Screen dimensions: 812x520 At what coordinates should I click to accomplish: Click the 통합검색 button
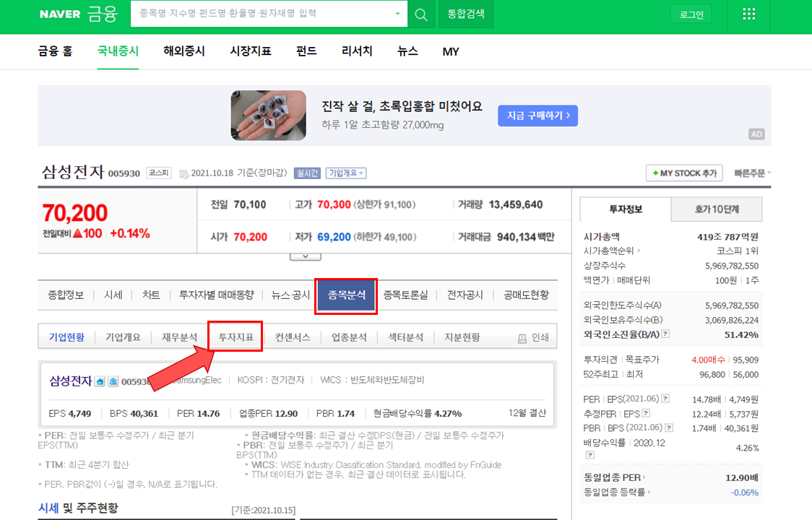click(x=466, y=14)
